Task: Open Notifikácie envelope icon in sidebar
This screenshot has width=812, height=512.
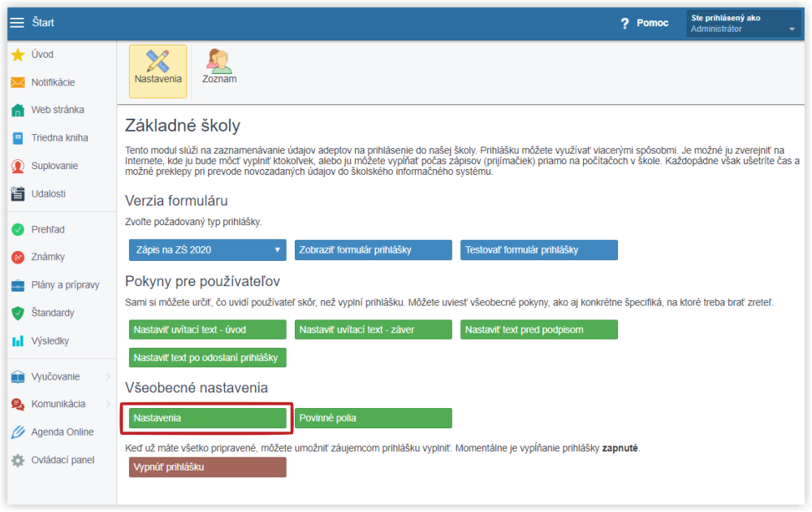Action: [18, 83]
